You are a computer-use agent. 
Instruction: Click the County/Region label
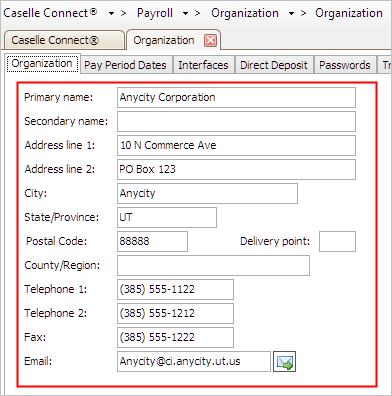62,265
